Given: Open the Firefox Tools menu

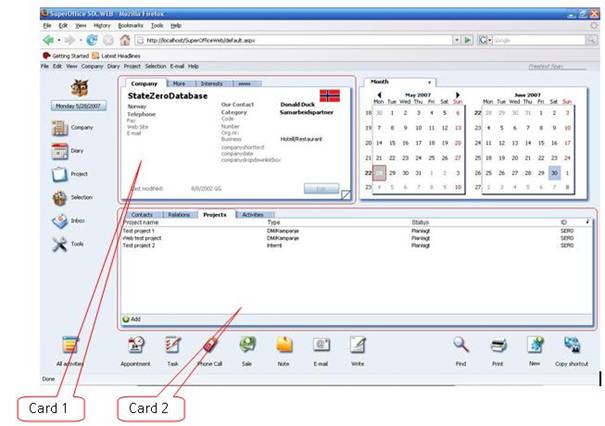Looking at the screenshot, I should click(157, 25).
